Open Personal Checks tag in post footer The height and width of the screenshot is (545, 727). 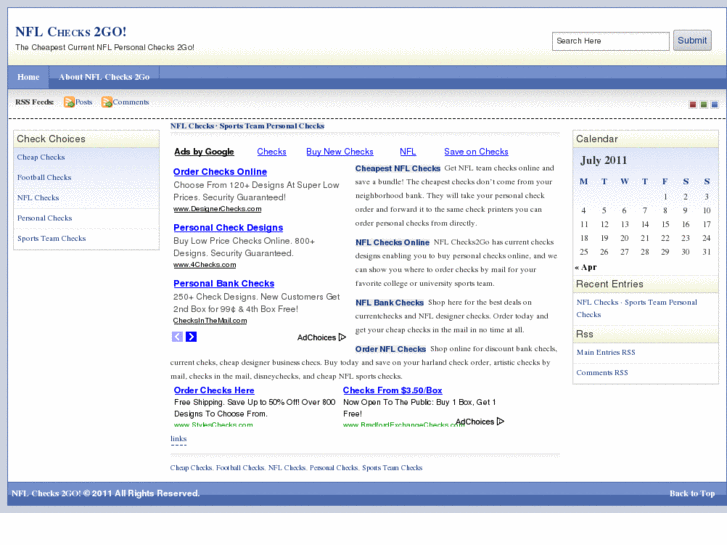coord(333,468)
